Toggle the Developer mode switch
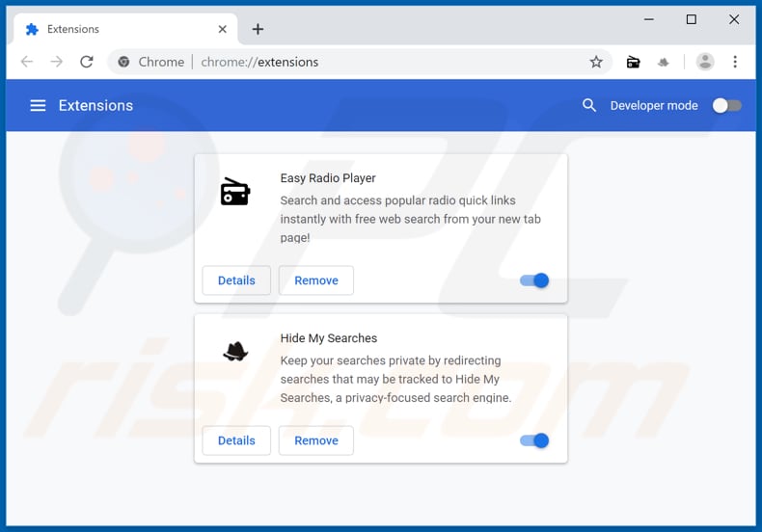 tap(727, 105)
